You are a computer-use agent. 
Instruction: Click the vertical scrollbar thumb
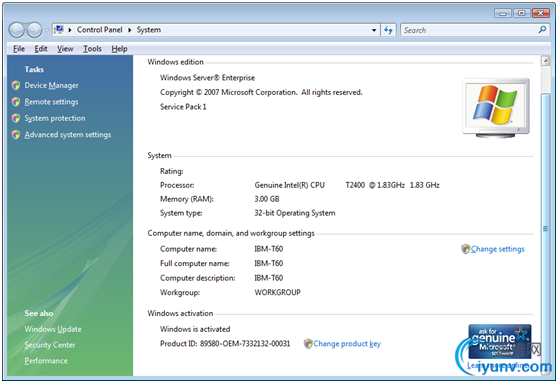click(x=545, y=228)
